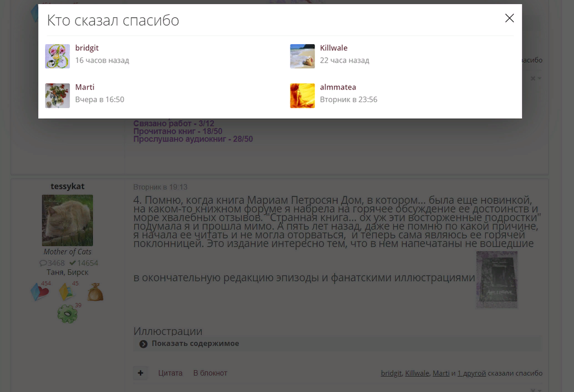Click Marti's bouquet avatar

click(57, 96)
